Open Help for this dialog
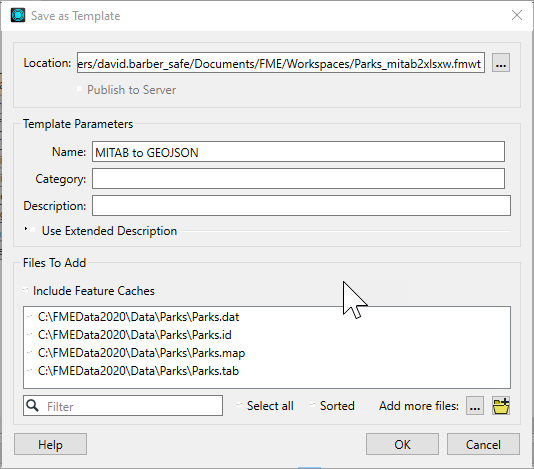The width and height of the screenshot is (534, 469). coord(50,444)
